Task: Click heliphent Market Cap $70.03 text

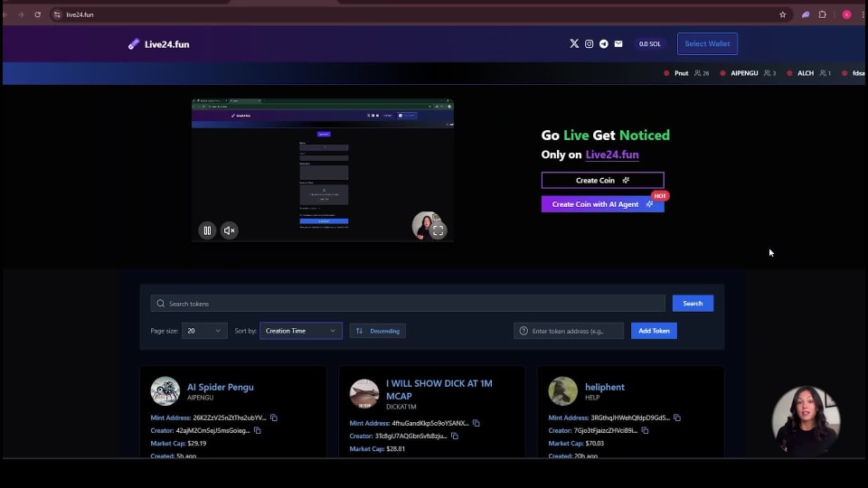Action: point(576,443)
